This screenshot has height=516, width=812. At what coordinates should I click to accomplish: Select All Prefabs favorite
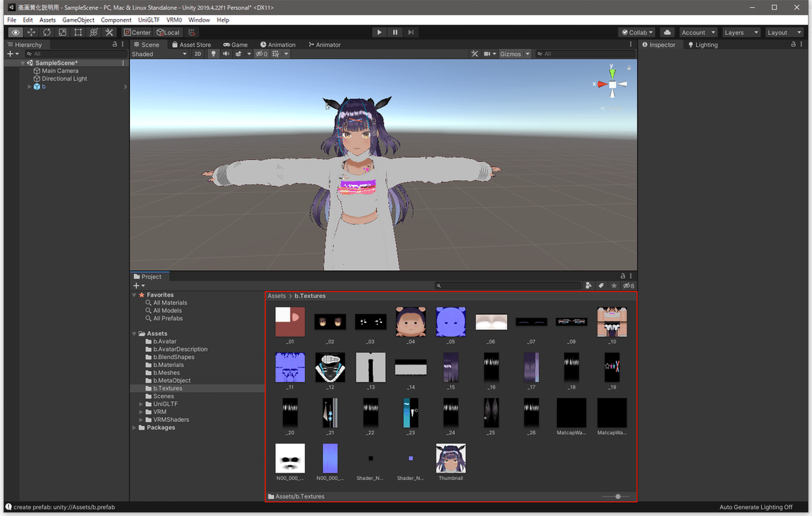168,318
